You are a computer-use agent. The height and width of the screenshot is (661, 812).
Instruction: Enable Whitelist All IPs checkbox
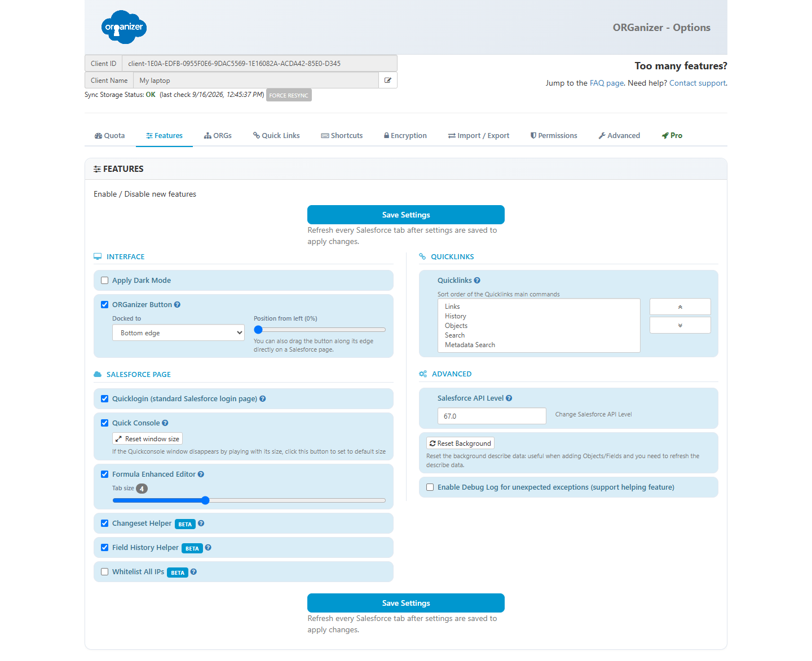click(104, 572)
